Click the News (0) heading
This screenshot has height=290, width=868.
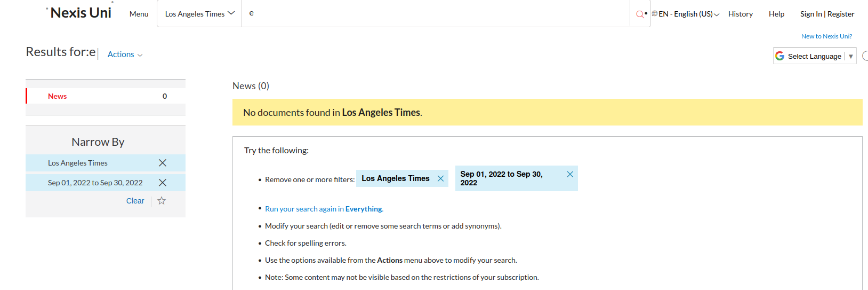[251, 86]
